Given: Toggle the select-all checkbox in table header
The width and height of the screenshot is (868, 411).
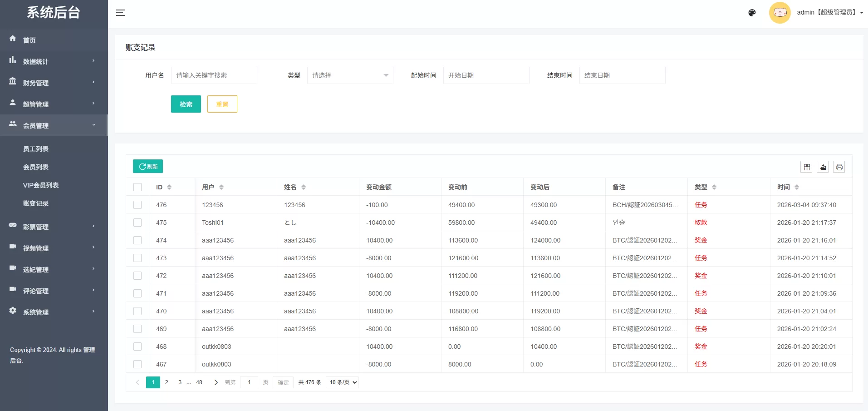Looking at the screenshot, I should click(137, 187).
